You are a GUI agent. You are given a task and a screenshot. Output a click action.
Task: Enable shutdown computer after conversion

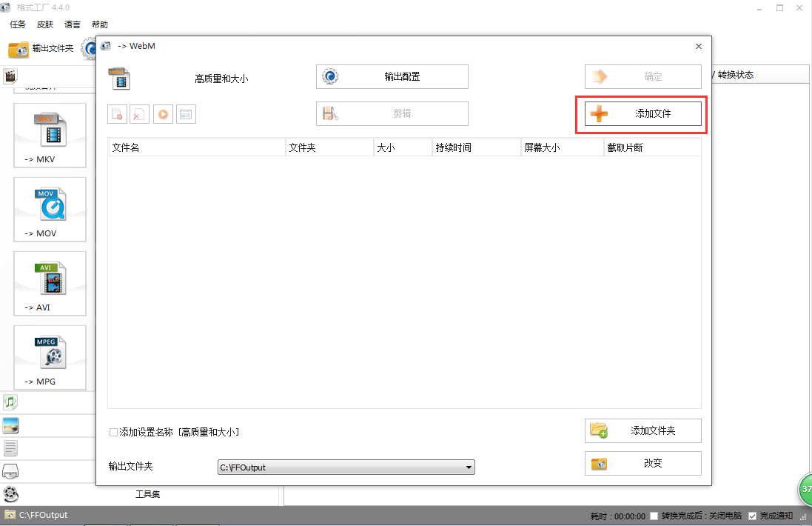click(654, 516)
